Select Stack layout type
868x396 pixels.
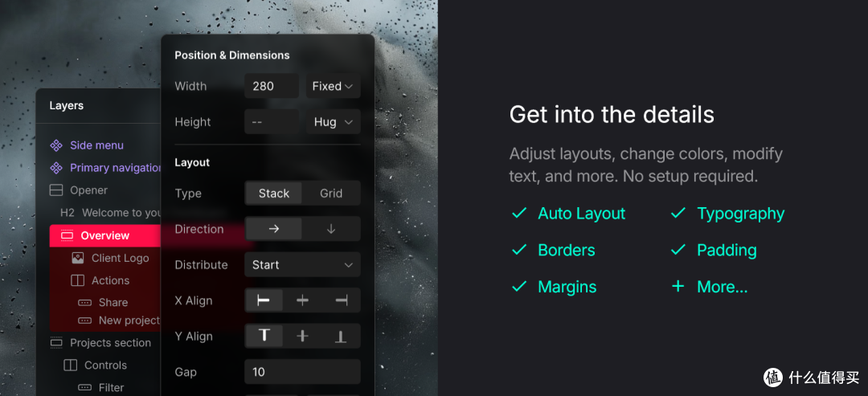274,194
